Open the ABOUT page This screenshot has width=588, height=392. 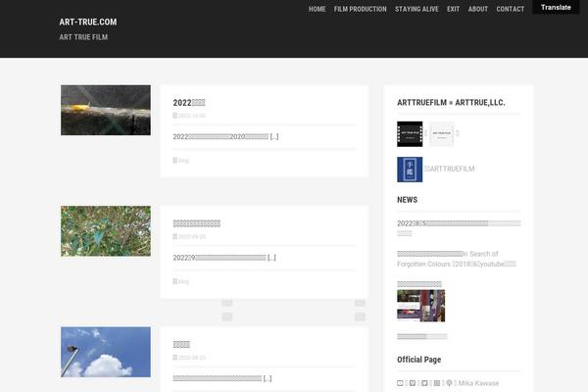[478, 9]
